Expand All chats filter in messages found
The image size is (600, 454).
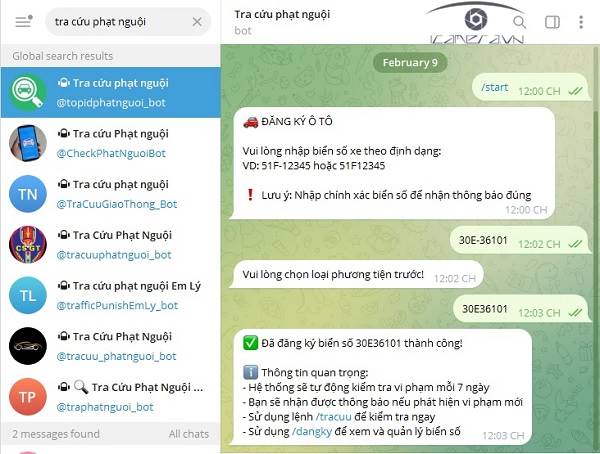[x=189, y=434]
